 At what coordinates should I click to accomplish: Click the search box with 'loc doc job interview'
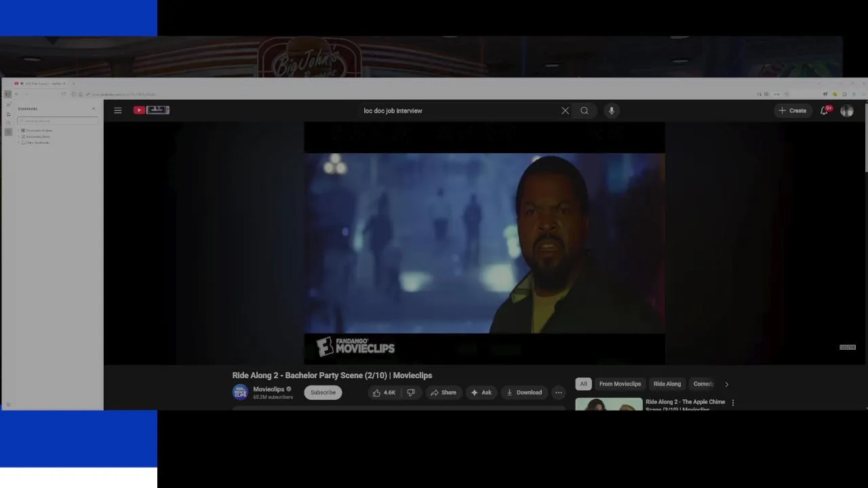click(458, 110)
